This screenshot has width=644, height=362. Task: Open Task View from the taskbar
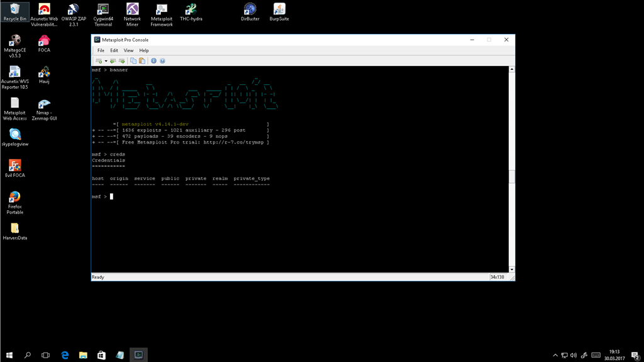(x=45, y=355)
